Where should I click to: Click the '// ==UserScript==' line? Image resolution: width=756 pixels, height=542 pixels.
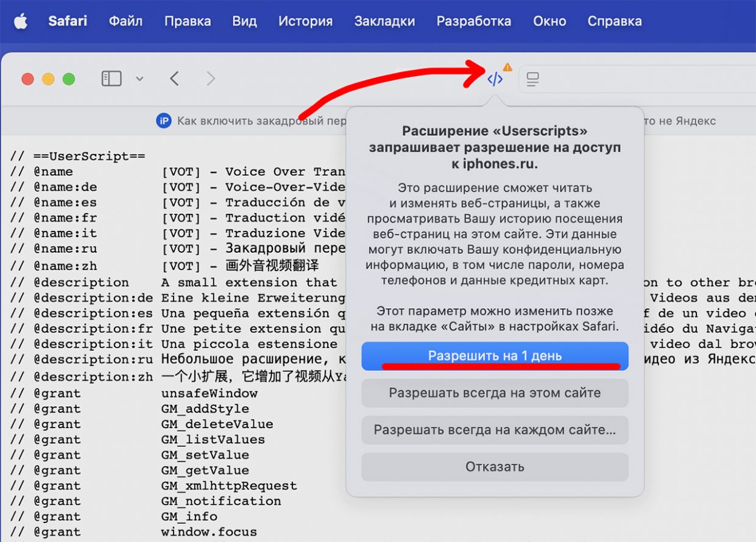pos(77,156)
